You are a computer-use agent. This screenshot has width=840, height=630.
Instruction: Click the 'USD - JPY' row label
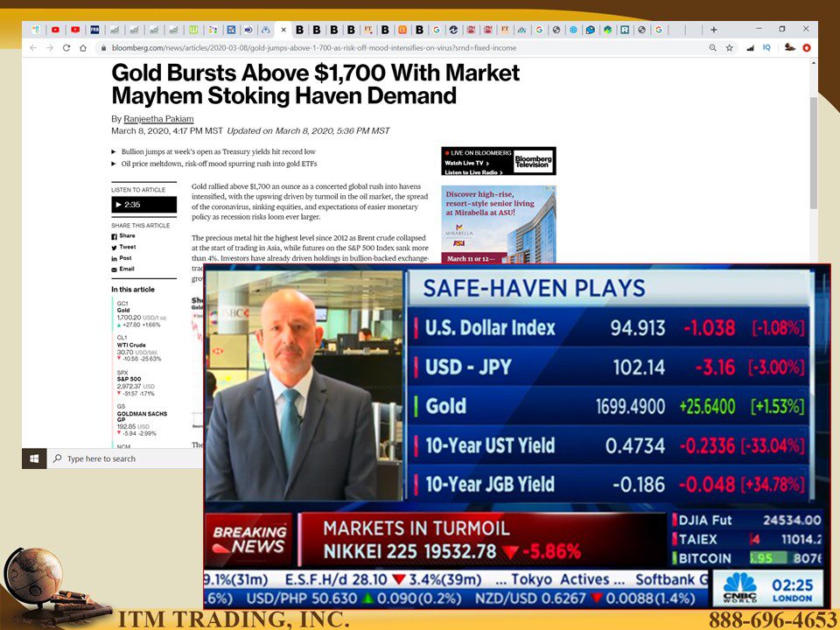point(469,367)
